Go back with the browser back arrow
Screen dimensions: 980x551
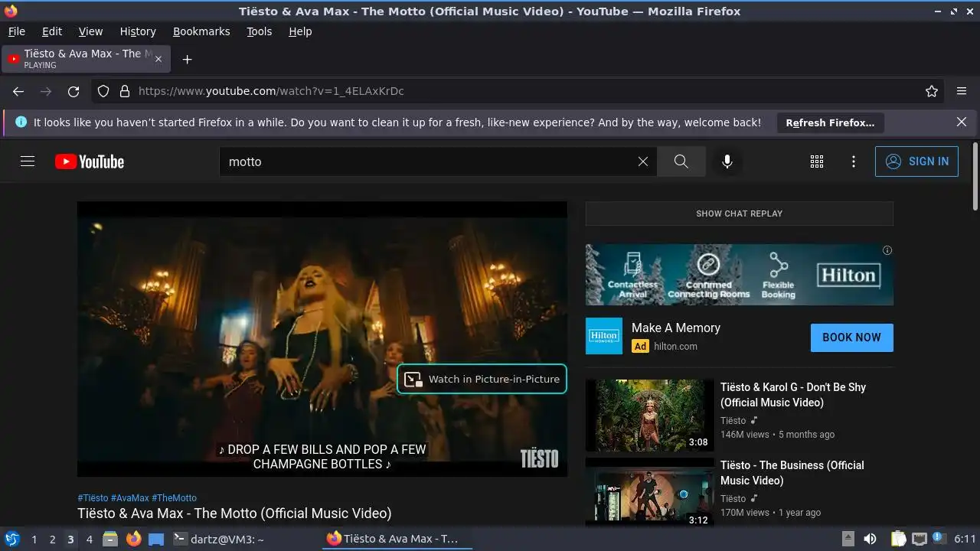[18, 91]
